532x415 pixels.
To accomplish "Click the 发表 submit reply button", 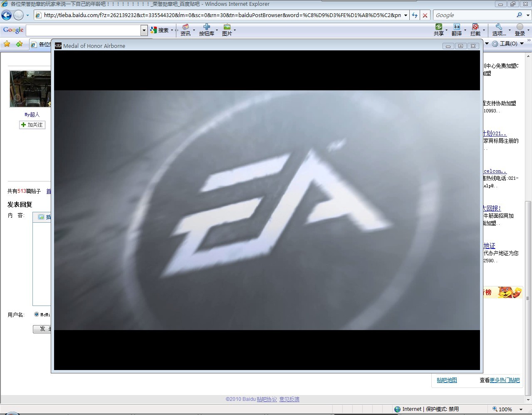I will click(42, 329).
